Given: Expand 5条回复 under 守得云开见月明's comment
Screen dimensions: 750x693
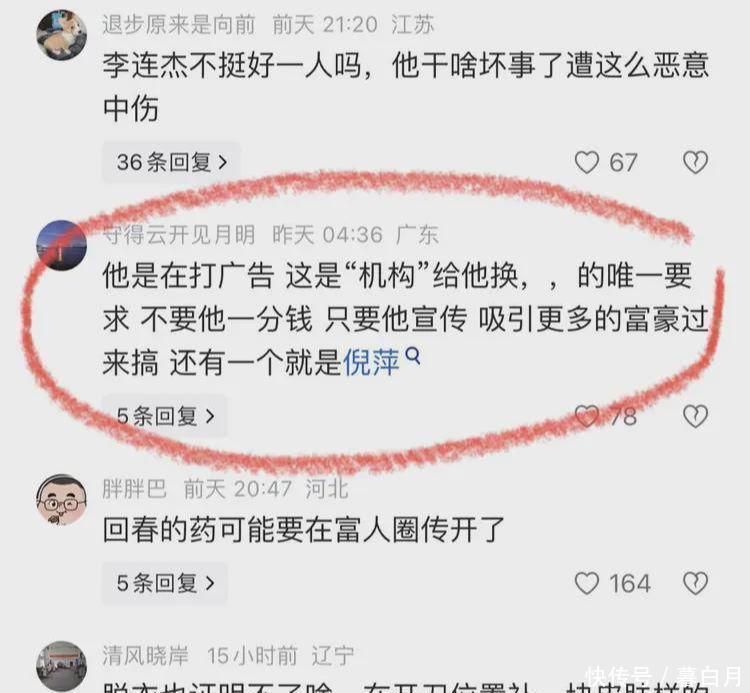Looking at the screenshot, I should [165, 416].
